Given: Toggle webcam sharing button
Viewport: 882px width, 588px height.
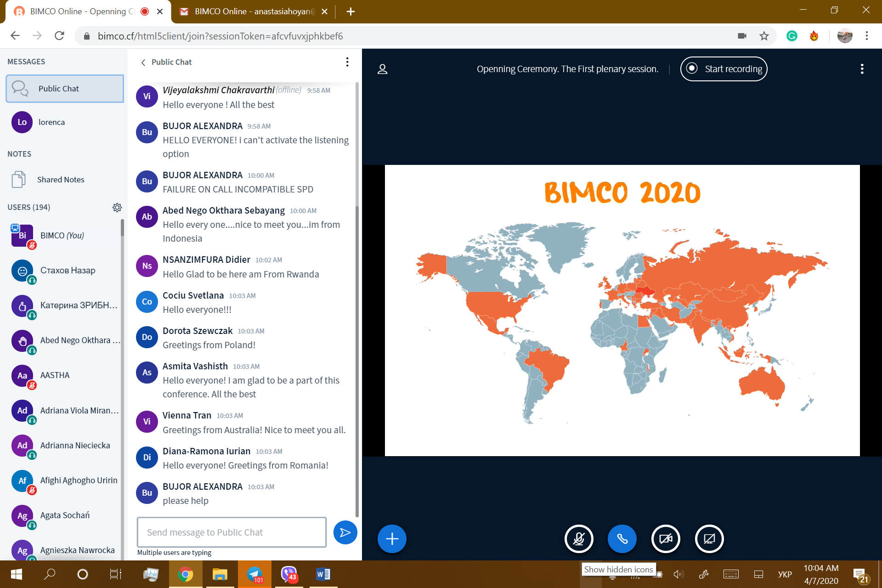Looking at the screenshot, I should (x=665, y=538).
